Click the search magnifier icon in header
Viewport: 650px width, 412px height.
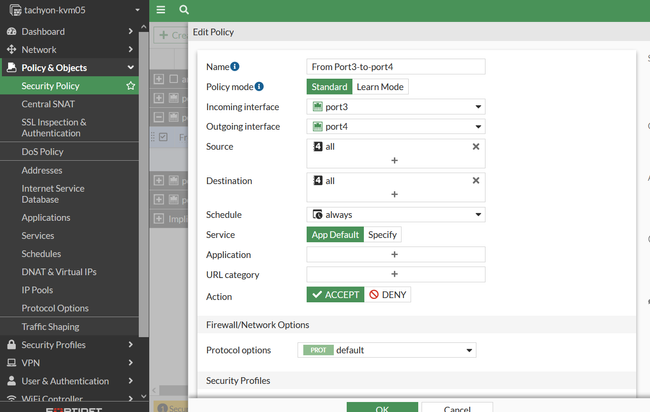(x=184, y=9)
